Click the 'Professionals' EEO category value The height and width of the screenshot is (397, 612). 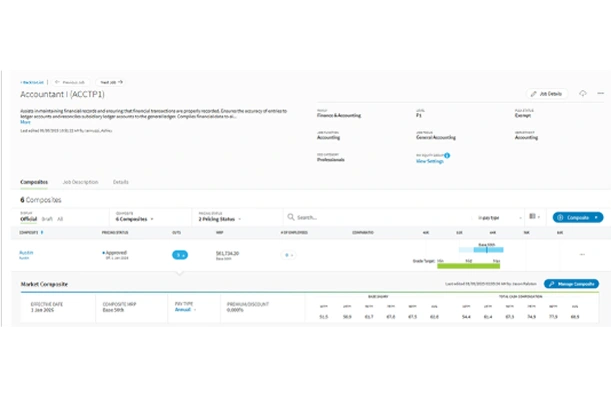click(331, 160)
